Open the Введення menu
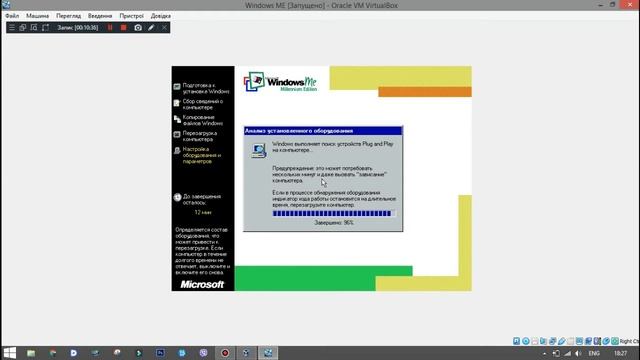 pyautogui.click(x=100, y=16)
